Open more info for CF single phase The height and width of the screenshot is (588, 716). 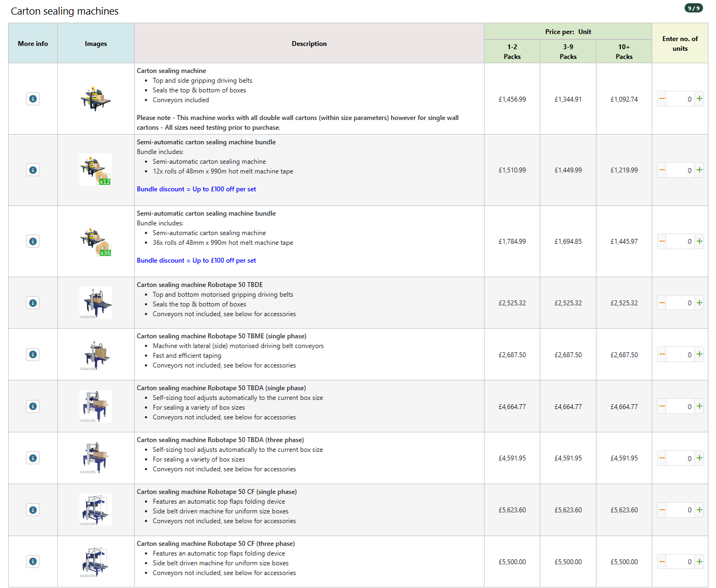33,510
